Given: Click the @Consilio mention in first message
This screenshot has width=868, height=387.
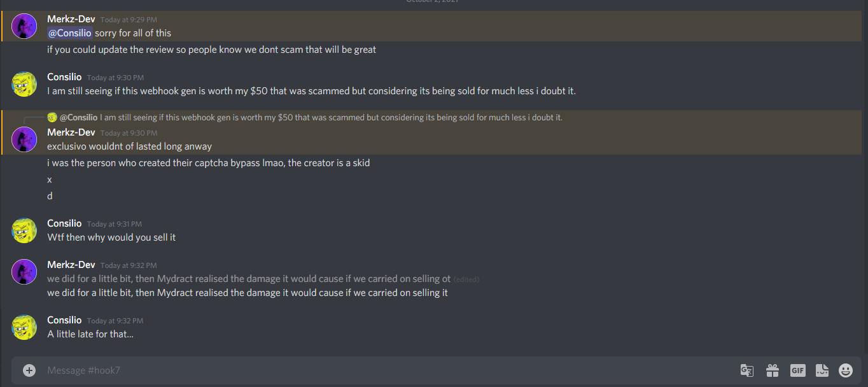Looking at the screenshot, I should 70,33.
